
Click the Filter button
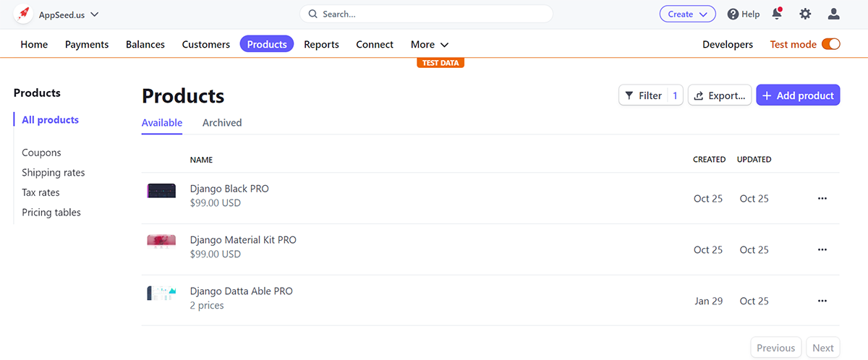(651, 95)
